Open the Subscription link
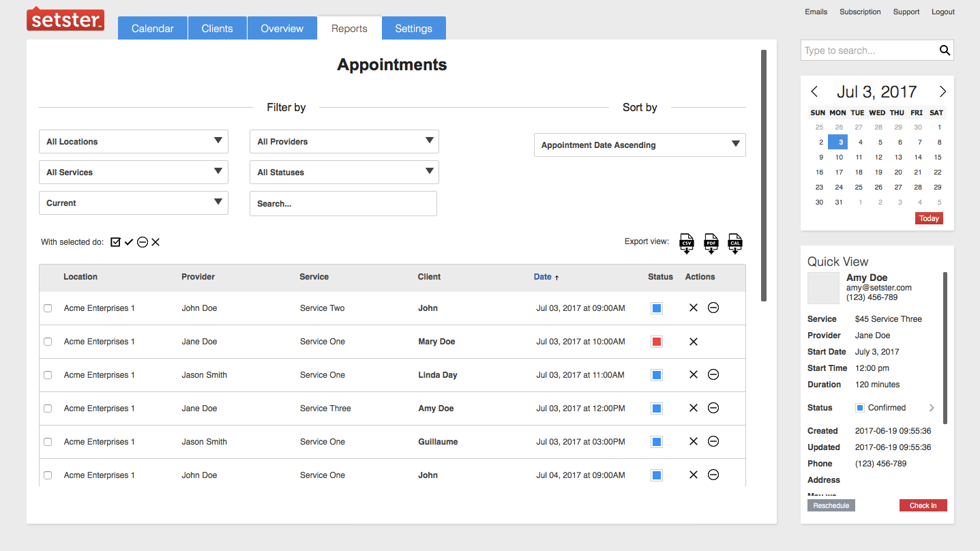 860,12
